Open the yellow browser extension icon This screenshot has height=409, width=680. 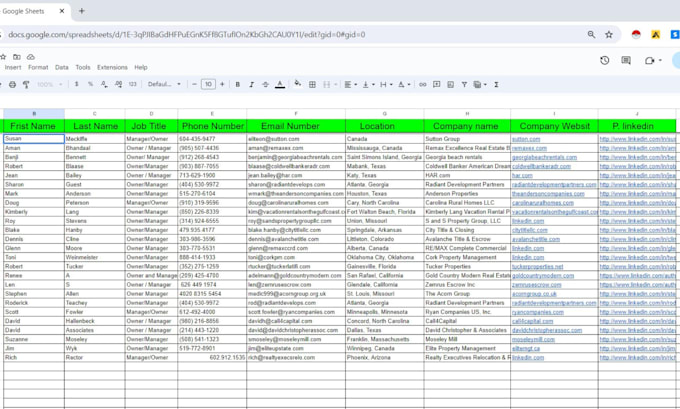(x=655, y=34)
